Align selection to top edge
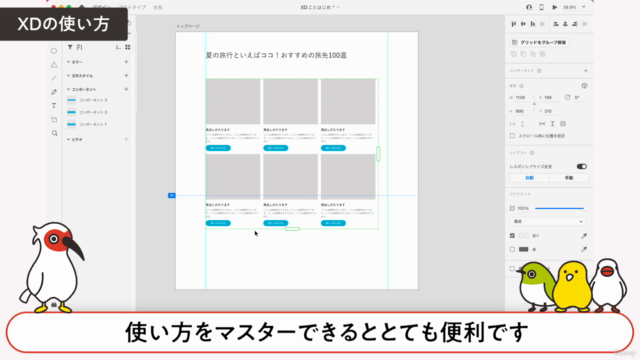 pyautogui.click(x=513, y=24)
